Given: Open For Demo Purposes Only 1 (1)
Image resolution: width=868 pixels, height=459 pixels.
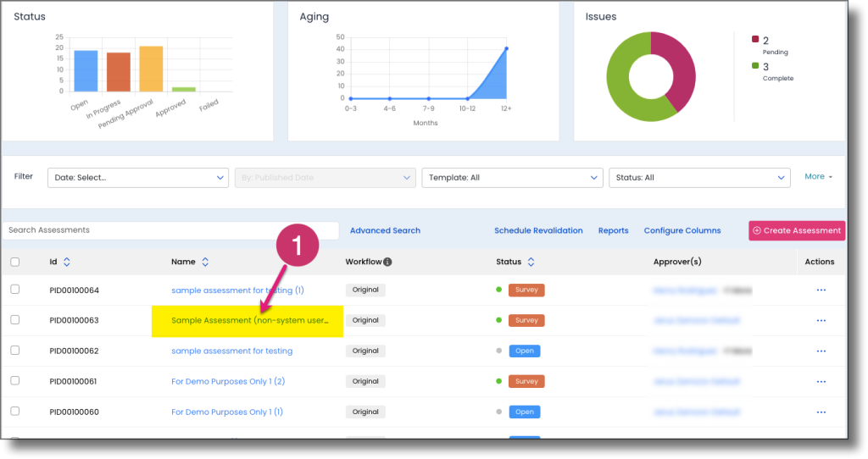Looking at the screenshot, I should tap(227, 412).
